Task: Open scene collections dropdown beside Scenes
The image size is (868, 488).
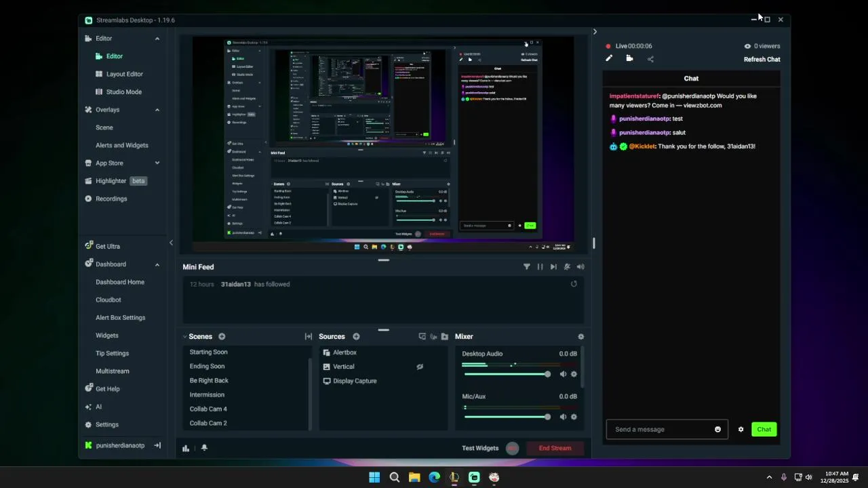Action: (184, 337)
